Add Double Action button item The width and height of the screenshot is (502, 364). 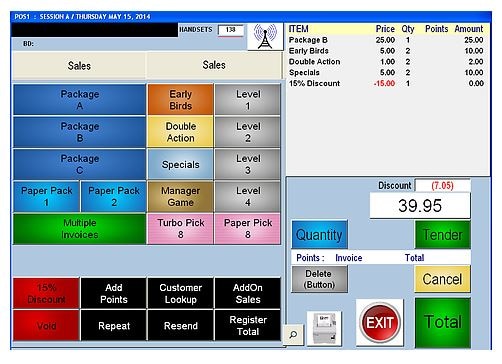coord(180,132)
